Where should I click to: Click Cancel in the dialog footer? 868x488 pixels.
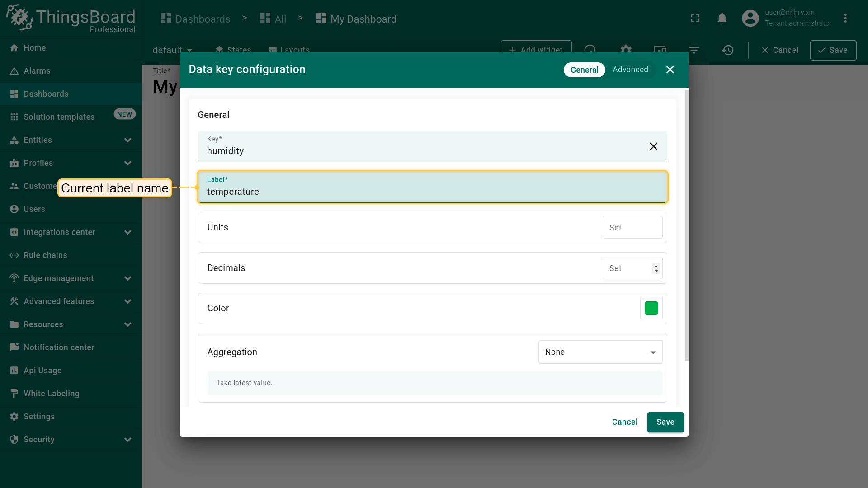tap(624, 422)
